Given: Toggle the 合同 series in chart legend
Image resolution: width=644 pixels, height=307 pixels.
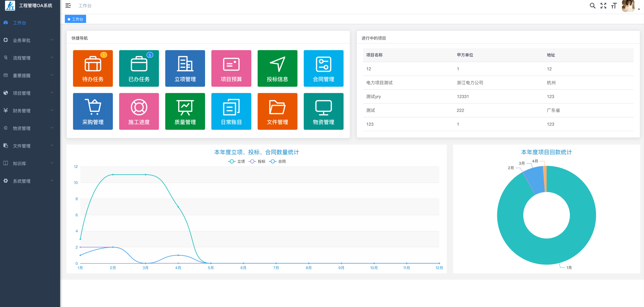Looking at the screenshot, I should (x=278, y=161).
